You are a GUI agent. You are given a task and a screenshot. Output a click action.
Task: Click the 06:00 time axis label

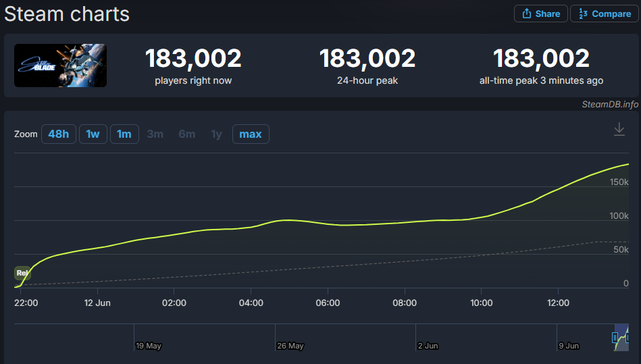click(328, 303)
